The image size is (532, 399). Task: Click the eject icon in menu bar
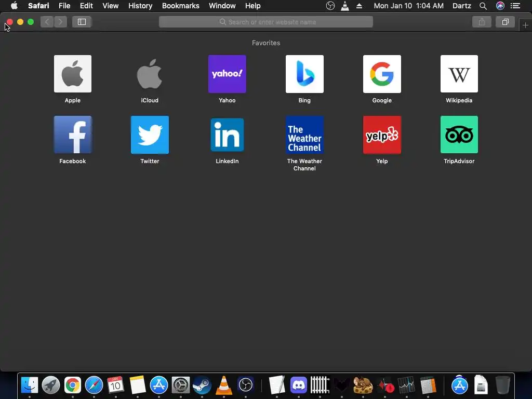click(360, 6)
